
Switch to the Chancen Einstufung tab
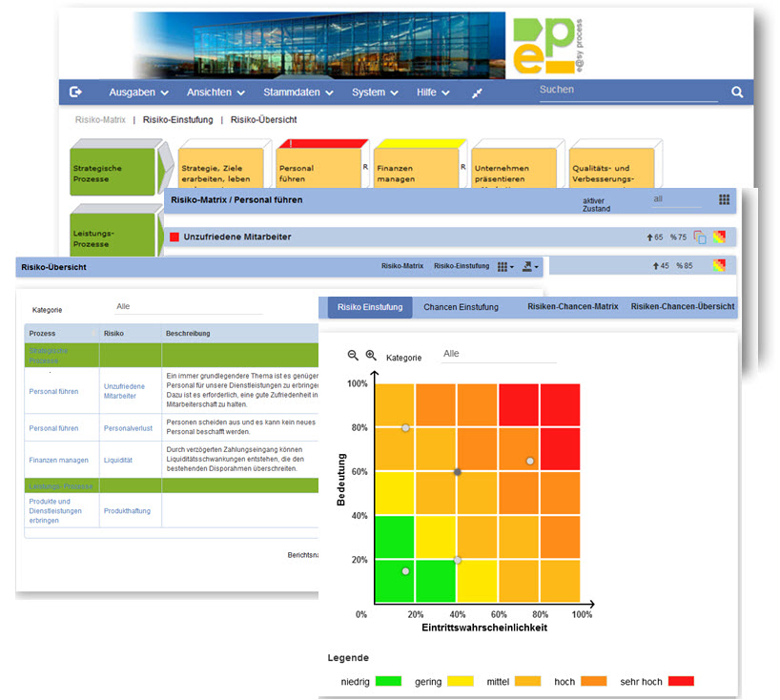462,307
